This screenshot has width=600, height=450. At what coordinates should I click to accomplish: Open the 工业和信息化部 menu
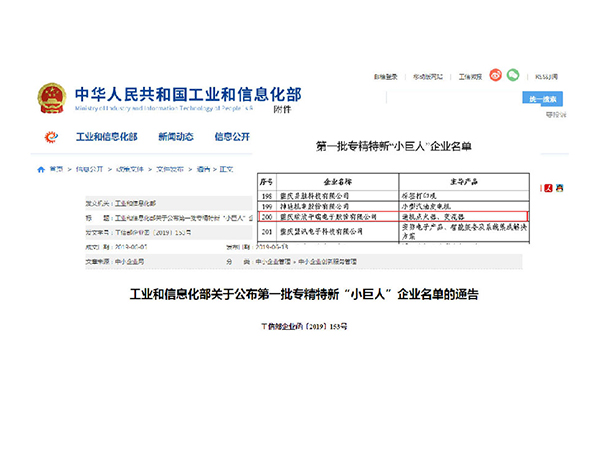pos(107,136)
